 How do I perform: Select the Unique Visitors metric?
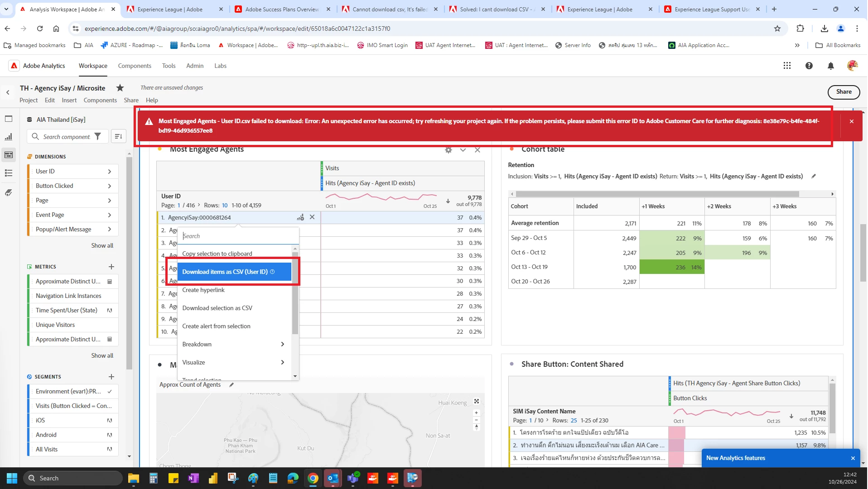point(72,325)
